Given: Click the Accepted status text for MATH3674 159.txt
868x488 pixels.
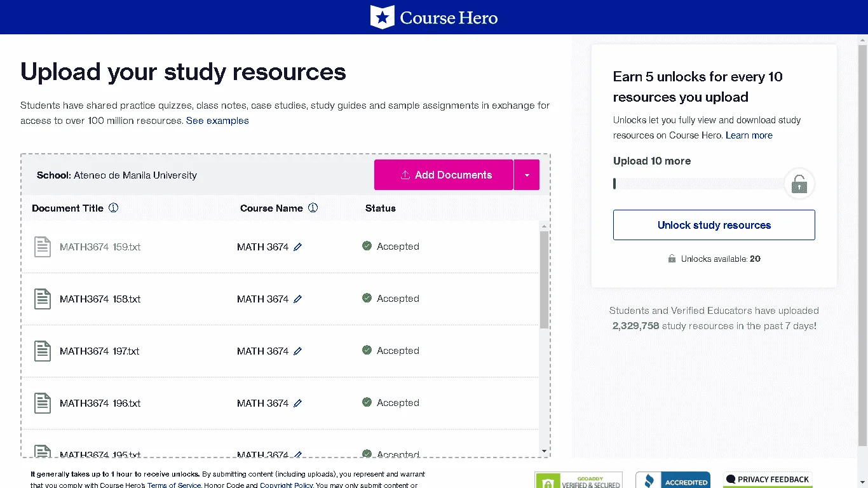Looking at the screenshot, I should 398,247.
